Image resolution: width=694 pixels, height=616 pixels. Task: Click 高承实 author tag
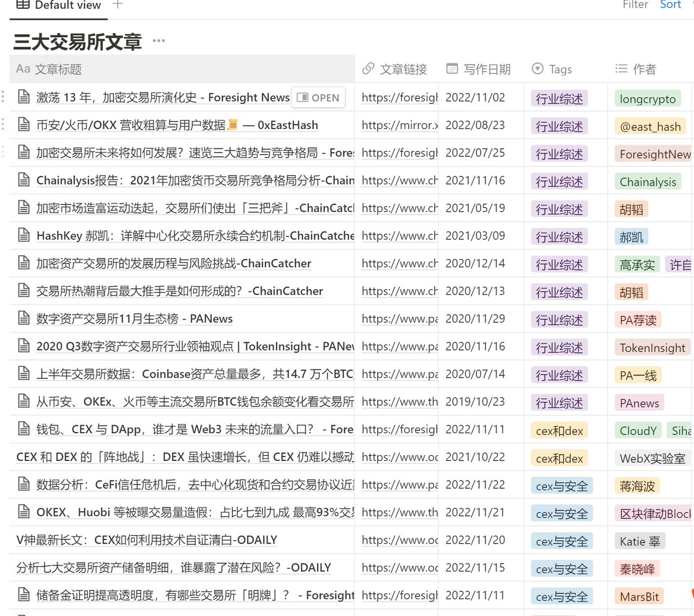coord(637,265)
